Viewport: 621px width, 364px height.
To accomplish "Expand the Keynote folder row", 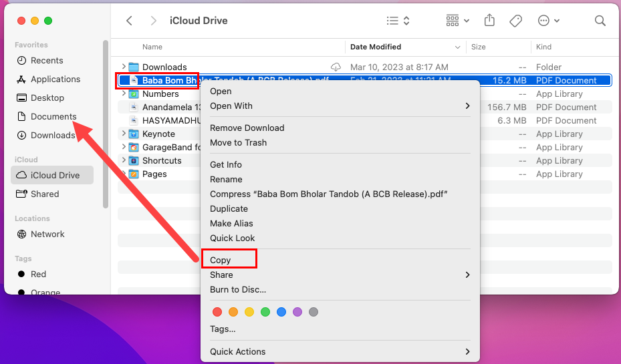I will point(124,134).
